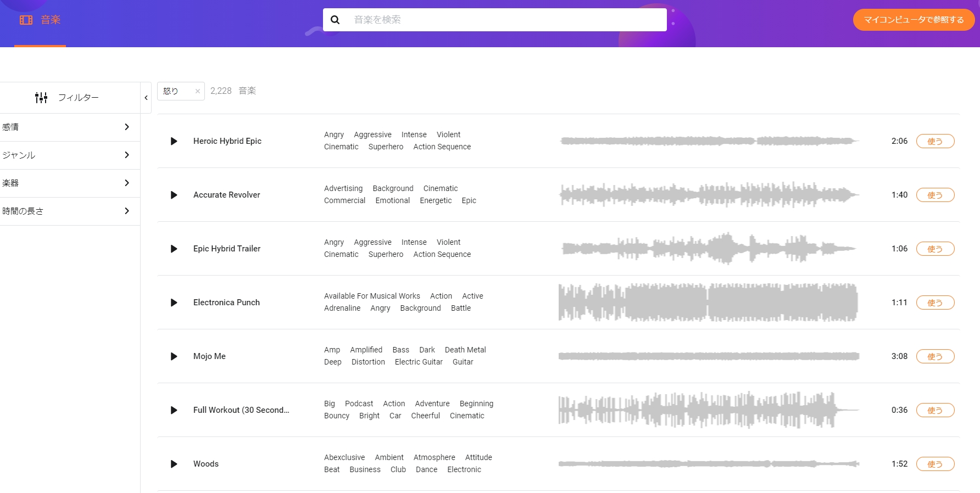Screen dimensions: 980x493
Task: Focus the music search field
Action: 505,20
